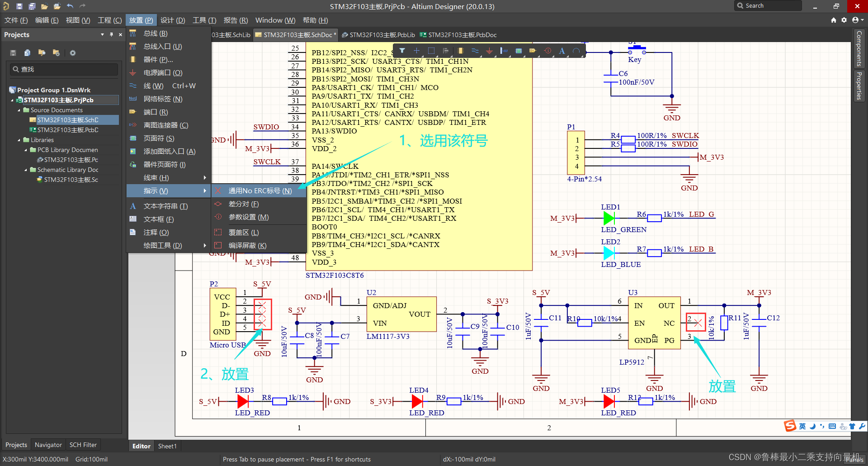868x466 pixels.
Task: Select the text string A tool
Action: (561, 51)
